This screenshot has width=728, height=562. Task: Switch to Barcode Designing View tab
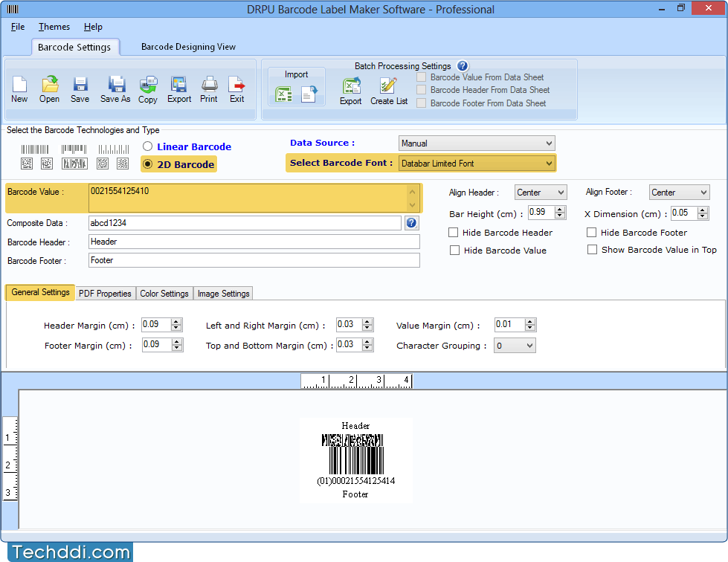click(188, 46)
